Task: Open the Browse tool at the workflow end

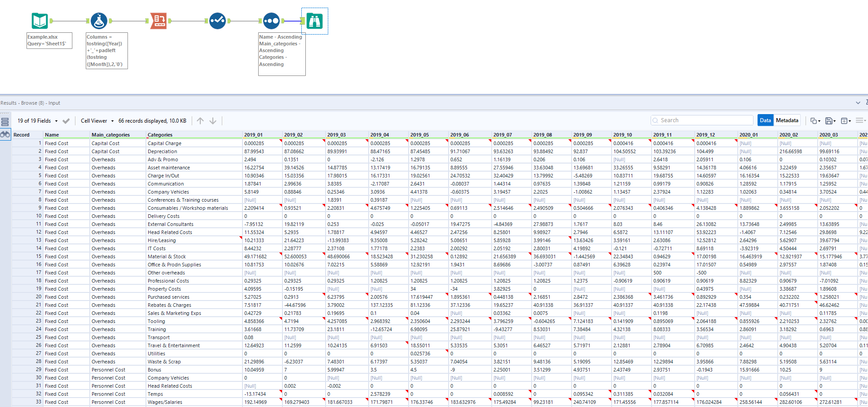Action: 314,21
